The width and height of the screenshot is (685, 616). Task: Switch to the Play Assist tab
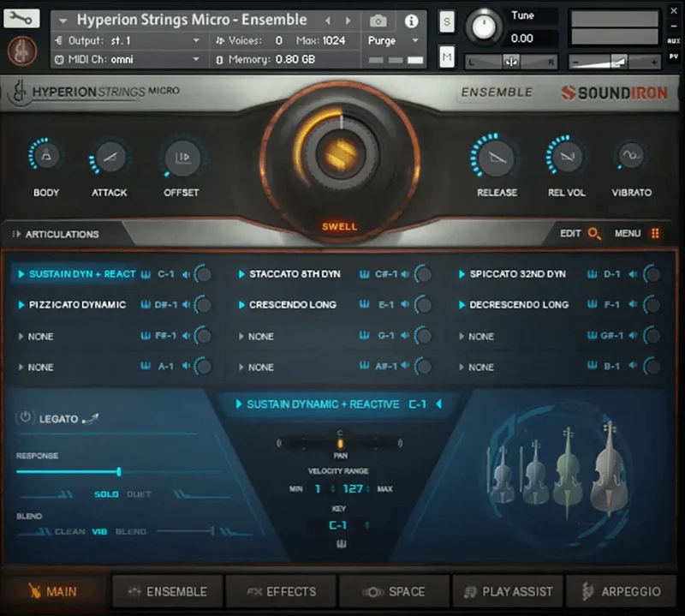[508, 591]
